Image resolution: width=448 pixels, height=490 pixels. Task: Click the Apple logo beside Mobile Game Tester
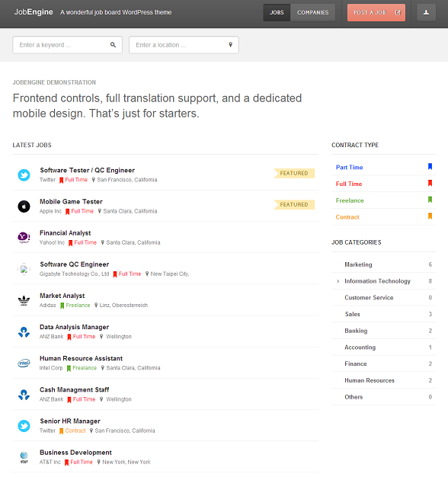[24, 207]
